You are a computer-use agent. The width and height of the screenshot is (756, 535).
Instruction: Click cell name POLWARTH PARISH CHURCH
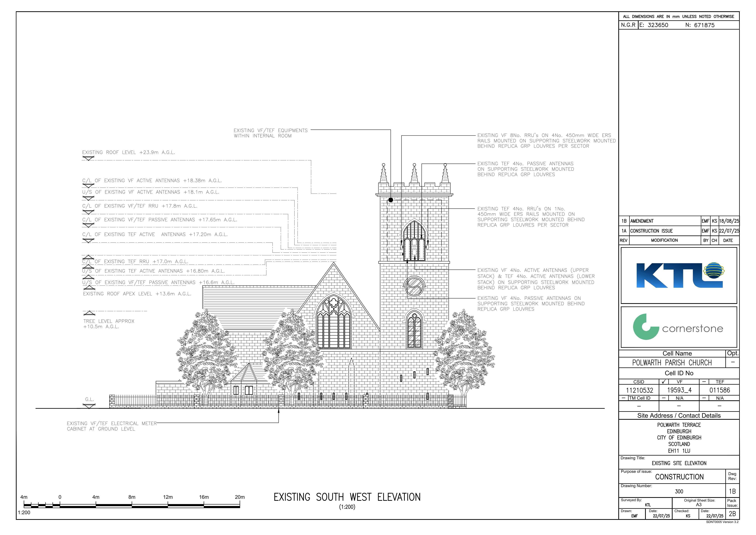click(x=672, y=363)
